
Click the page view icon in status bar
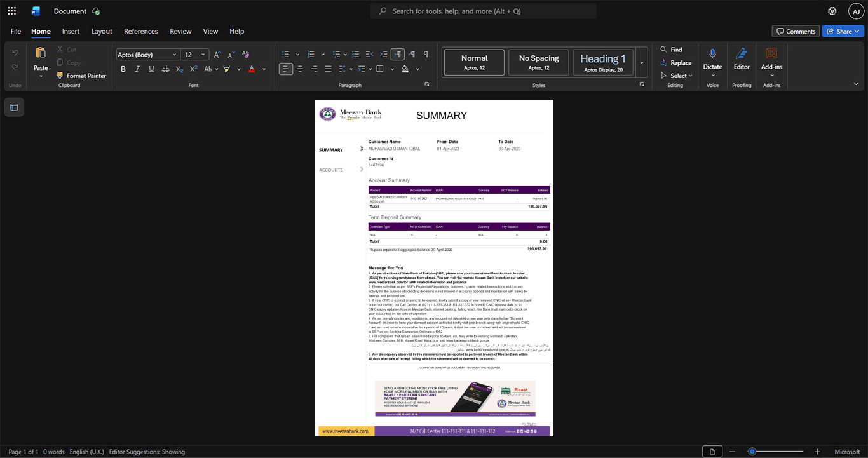click(x=712, y=452)
